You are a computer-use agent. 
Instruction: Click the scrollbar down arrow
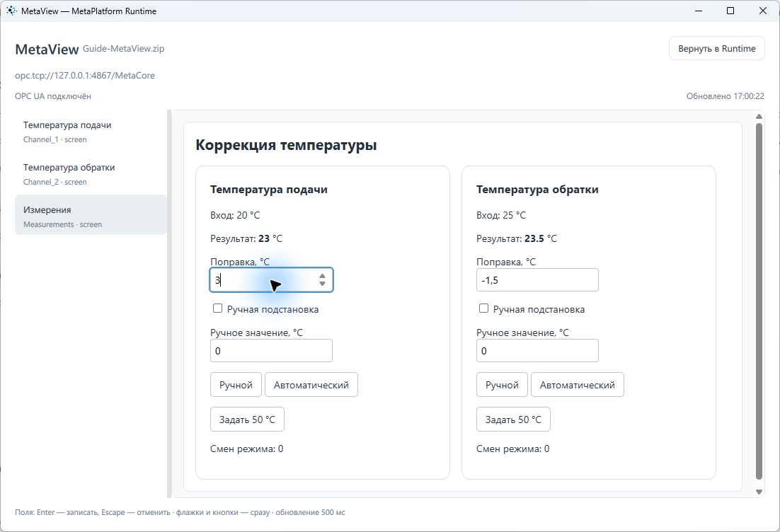tap(759, 492)
